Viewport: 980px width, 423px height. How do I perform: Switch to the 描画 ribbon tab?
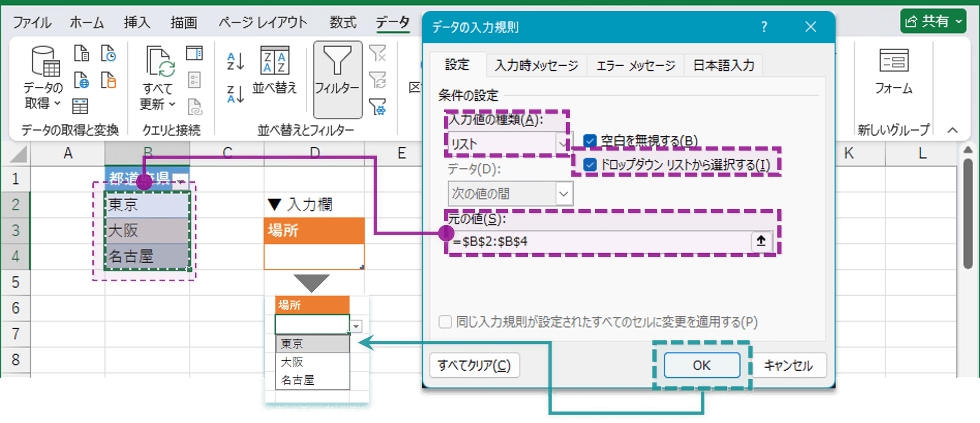184,22
